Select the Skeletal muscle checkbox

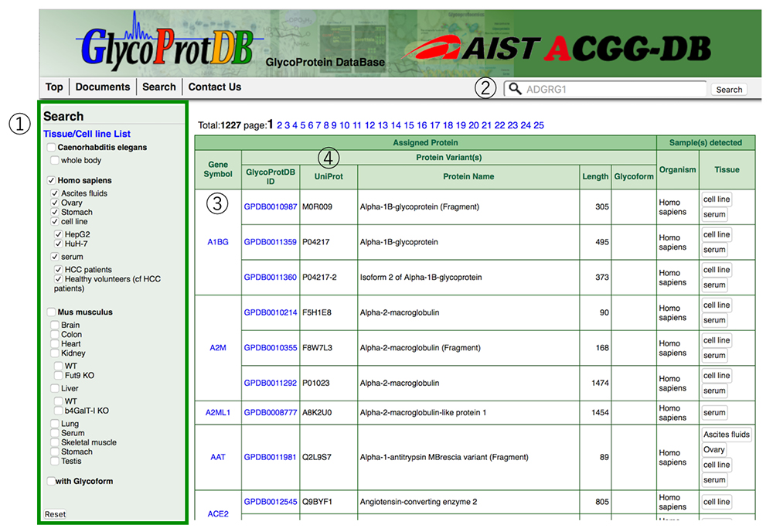(x=55, y=442)
